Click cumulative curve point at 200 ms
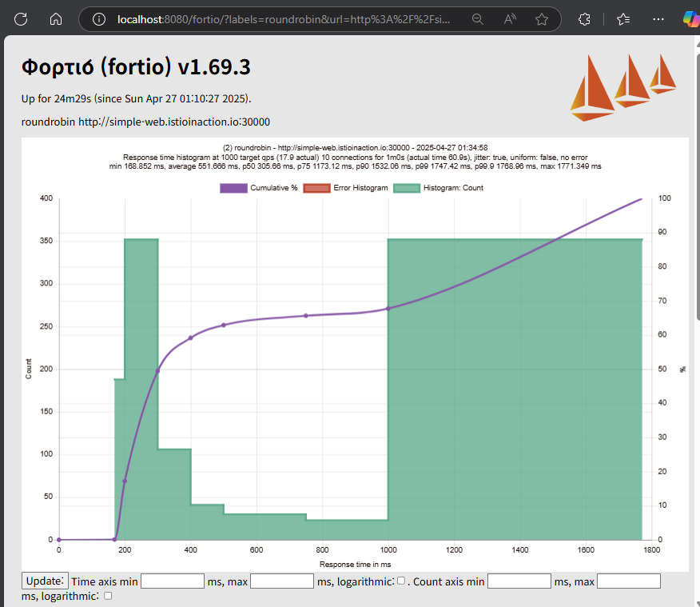This screenshot has width=700, height=607. [125, 481]
